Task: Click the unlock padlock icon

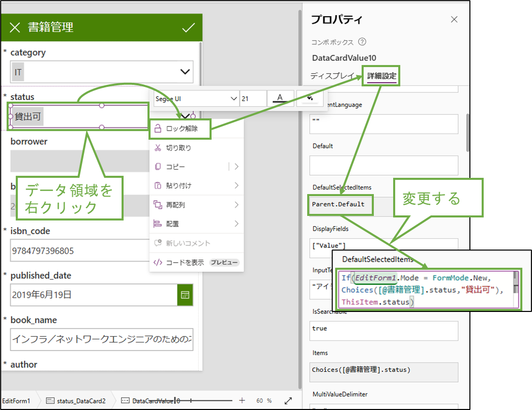Action: coord(158,129)
